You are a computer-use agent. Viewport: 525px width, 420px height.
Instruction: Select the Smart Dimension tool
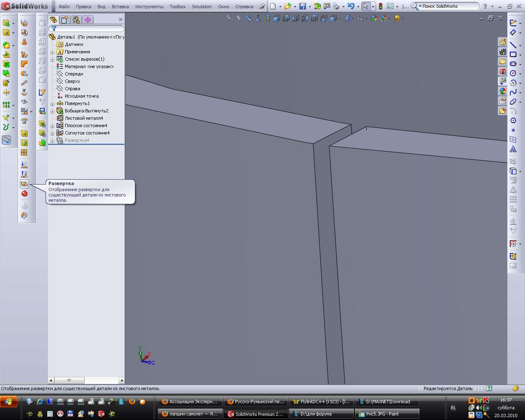[x=513, y=32]
